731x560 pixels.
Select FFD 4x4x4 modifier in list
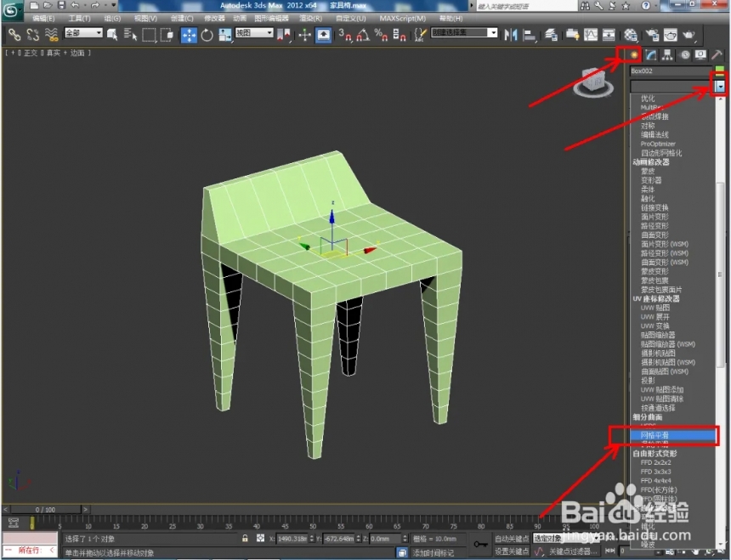coord(655,480)
